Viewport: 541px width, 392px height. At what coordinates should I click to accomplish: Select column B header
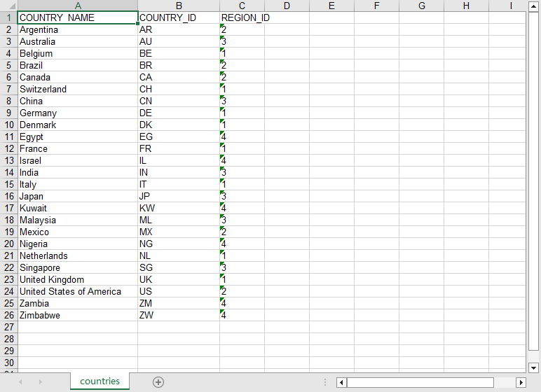point(179,6)
